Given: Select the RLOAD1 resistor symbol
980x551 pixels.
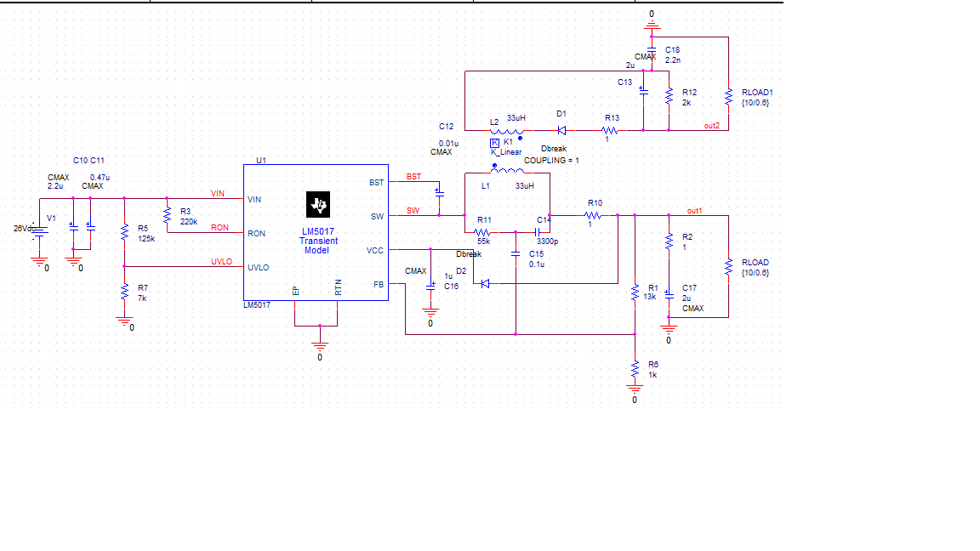Looking at the screenshot, I should pyautogui.click(x=728, y=97).
